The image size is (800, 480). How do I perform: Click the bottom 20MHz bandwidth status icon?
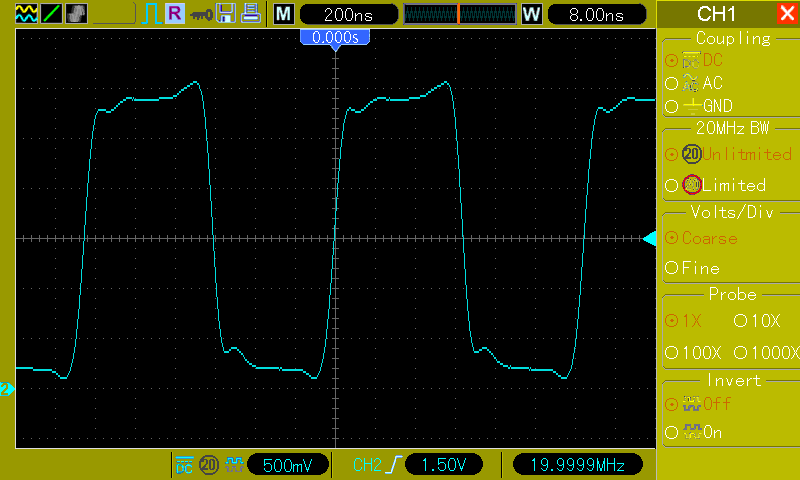pyautogui.click(x=209, y=465)
